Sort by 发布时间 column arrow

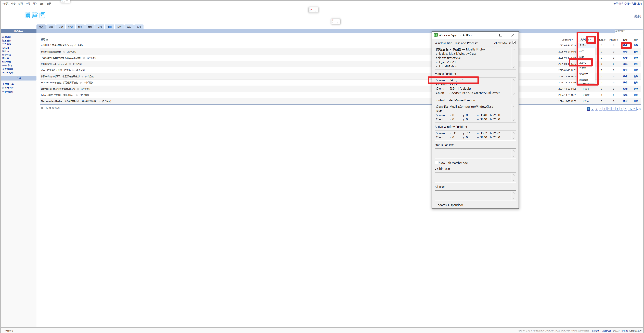click(572, 40)
